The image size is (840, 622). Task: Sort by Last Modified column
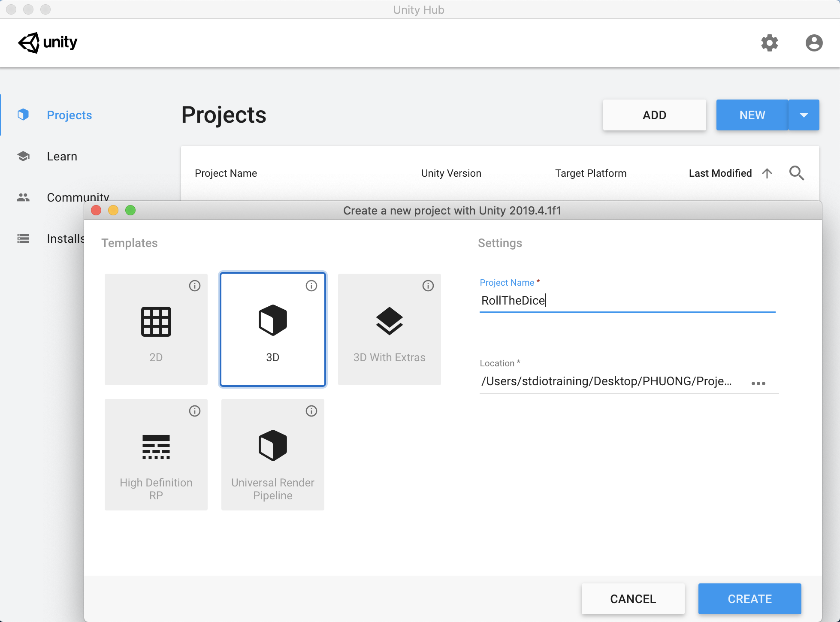click(720, 173)
